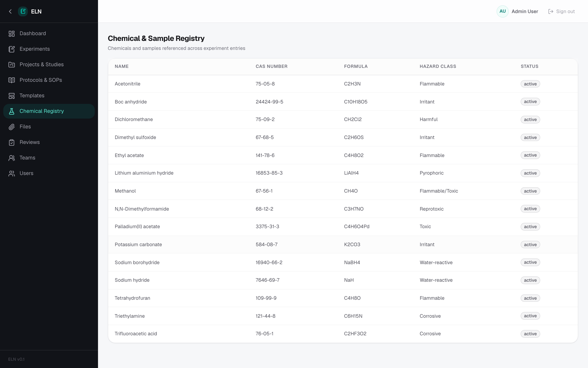Click the AU user avatar
The image size is (588, 368).
point(502,11)
